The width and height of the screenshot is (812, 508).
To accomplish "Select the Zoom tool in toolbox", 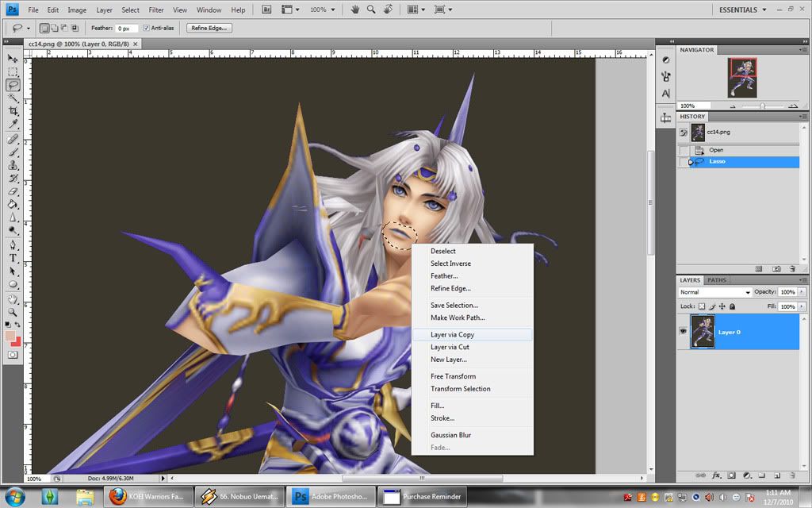I will click(13, 313).
